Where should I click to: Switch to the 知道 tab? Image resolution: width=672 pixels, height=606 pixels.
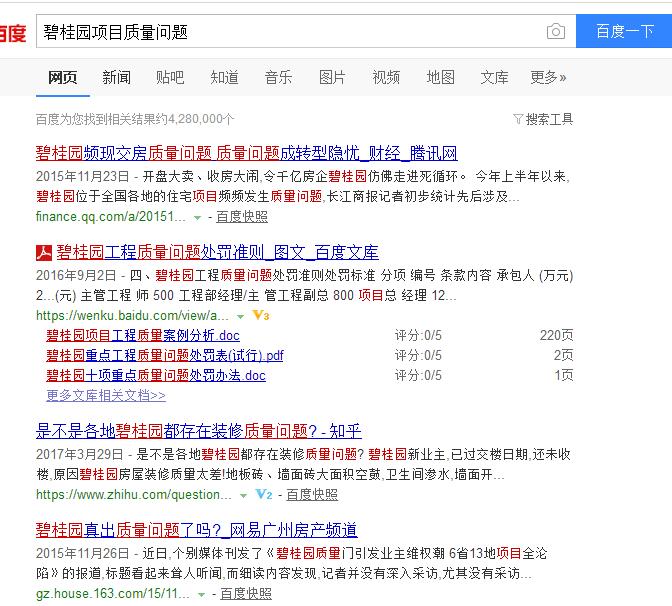tap(224, 78)
